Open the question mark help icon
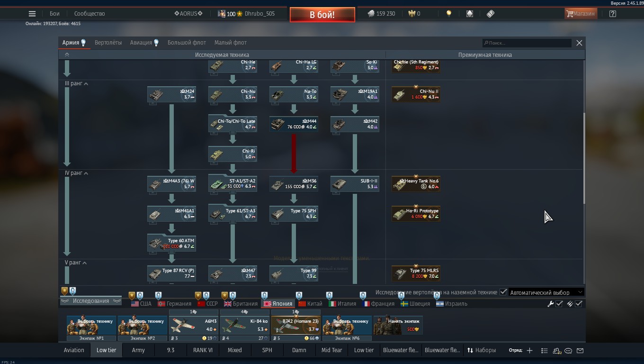Viewport: 644px width, 364px height. [613, 14]
